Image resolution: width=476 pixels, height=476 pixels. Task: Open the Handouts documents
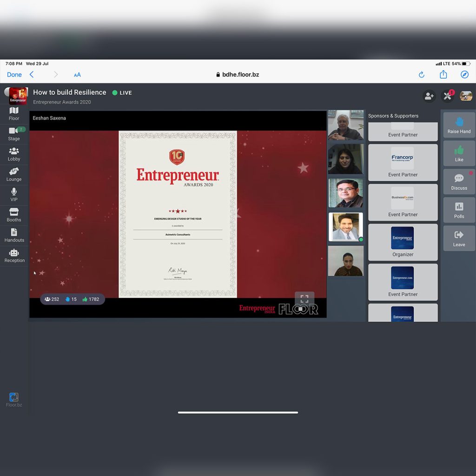(14, 236)
